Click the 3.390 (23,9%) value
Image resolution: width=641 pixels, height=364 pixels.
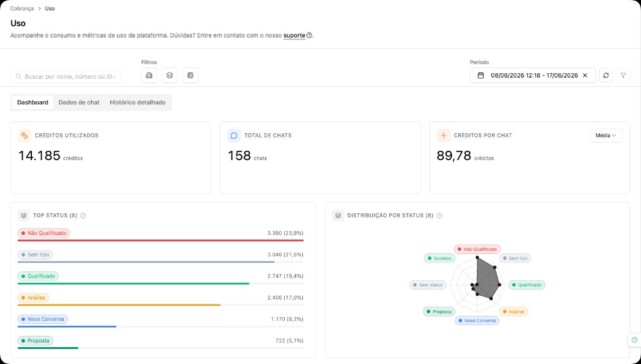point(285,233)
